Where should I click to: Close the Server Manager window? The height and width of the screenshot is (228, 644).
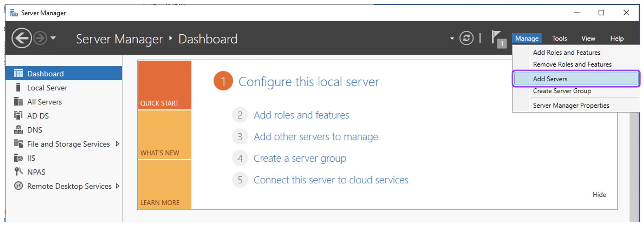tap(626, 13)
